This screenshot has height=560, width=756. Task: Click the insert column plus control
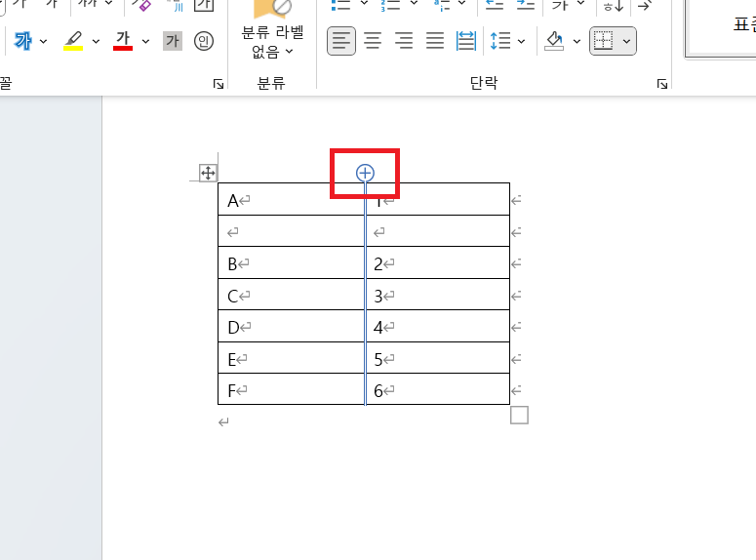[365, 173]
